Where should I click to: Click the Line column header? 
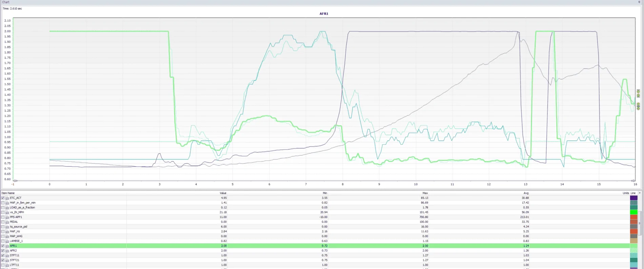click(633, 193)
